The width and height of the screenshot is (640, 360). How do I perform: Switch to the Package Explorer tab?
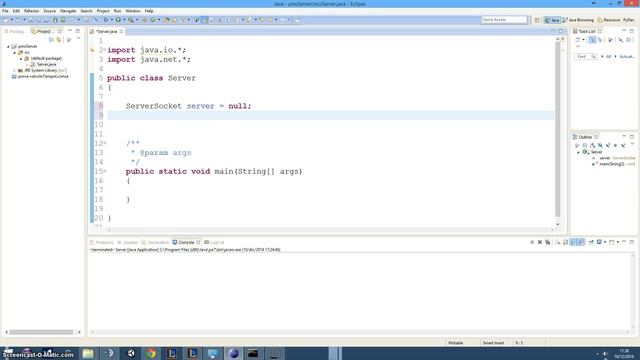coord(15,31)
